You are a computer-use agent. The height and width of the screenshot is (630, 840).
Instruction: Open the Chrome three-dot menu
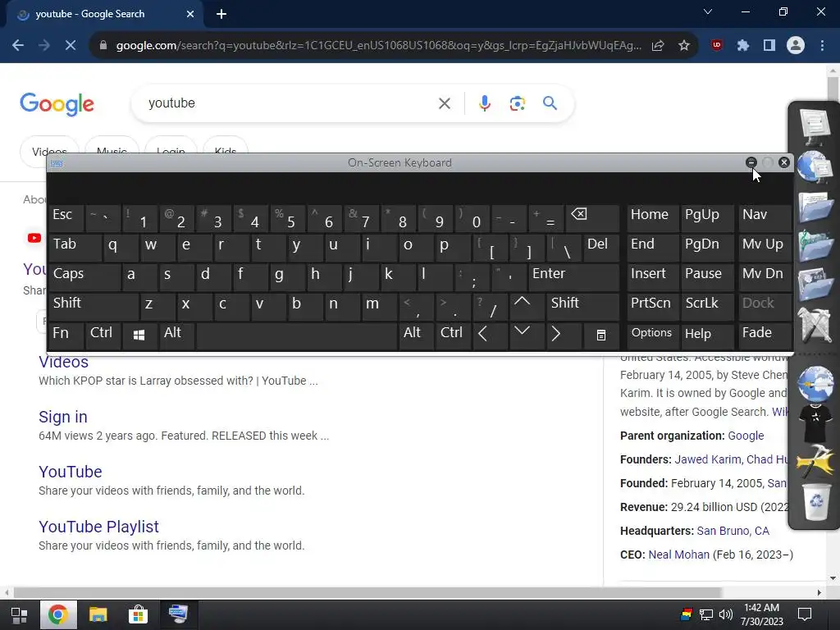822,46
